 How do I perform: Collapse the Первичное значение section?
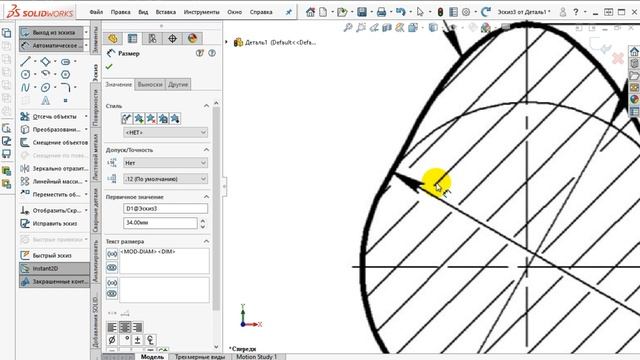pos(206,197)
